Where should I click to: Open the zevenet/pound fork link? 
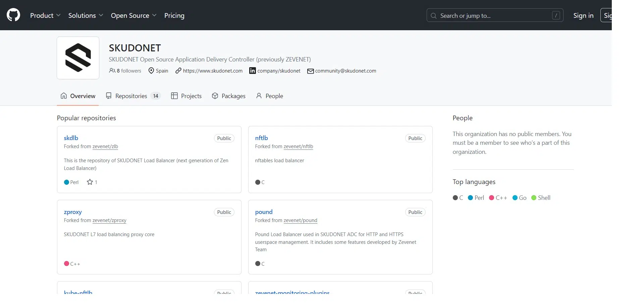click(x=301, y=220)
